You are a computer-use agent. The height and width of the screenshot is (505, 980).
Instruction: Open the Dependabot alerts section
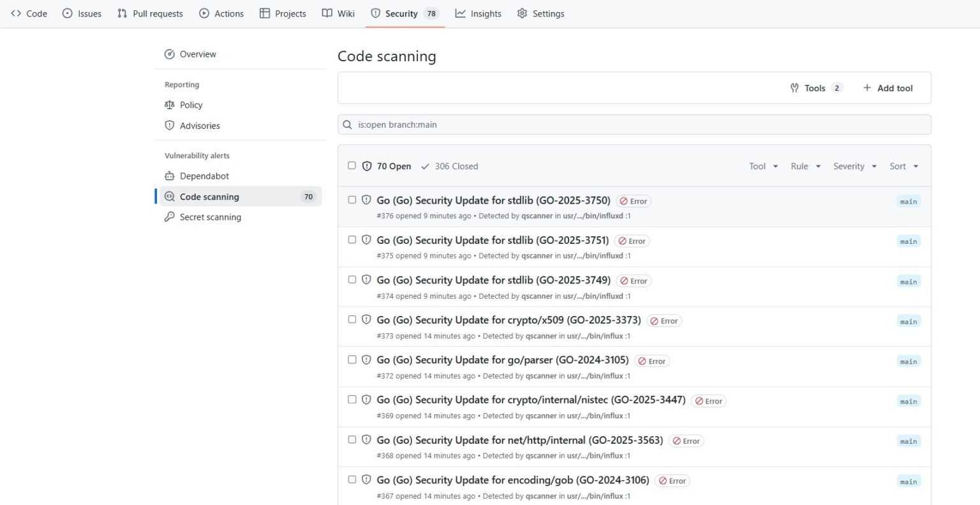coord(204,176)
